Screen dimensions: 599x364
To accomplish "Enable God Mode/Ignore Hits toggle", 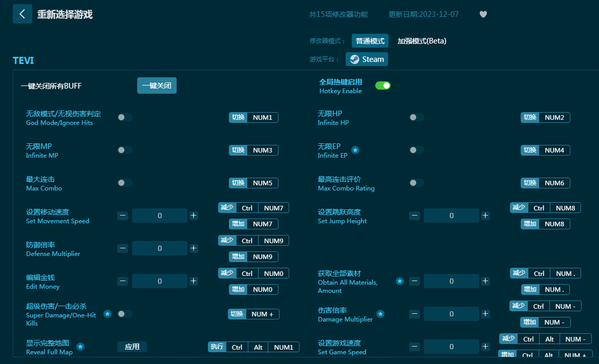I will tap(124, 117).
